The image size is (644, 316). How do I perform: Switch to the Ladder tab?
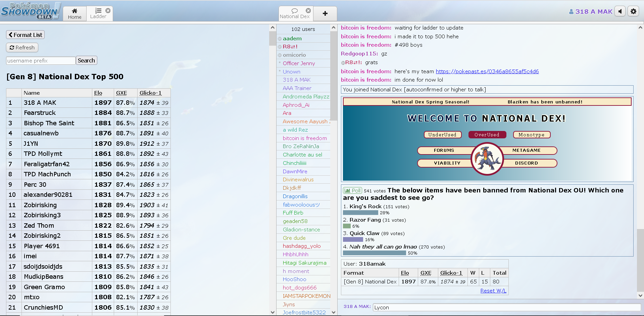click(98, 14)
